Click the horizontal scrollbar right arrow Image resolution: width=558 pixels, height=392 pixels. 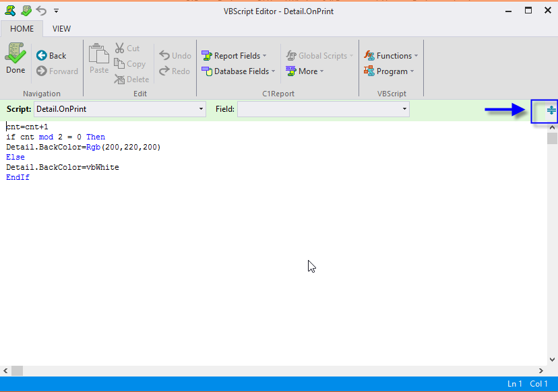point(541,370)
